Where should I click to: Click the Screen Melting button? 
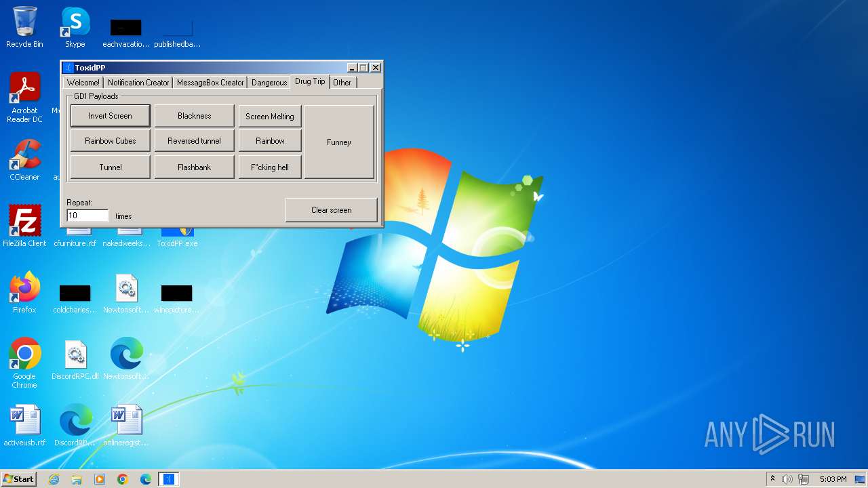[270, 116]
